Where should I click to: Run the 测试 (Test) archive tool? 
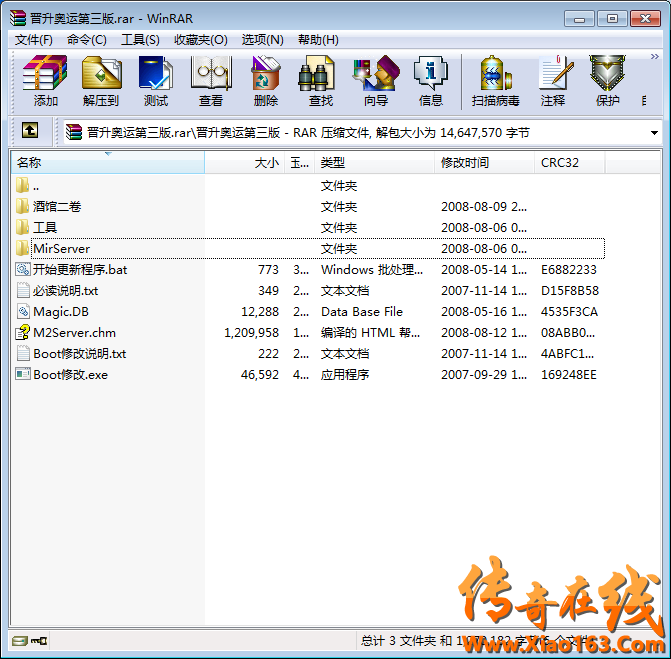(156, 81)
